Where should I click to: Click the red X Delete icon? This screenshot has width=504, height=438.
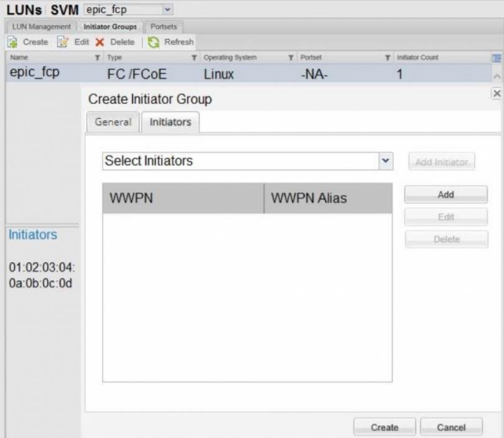(99, 42)
